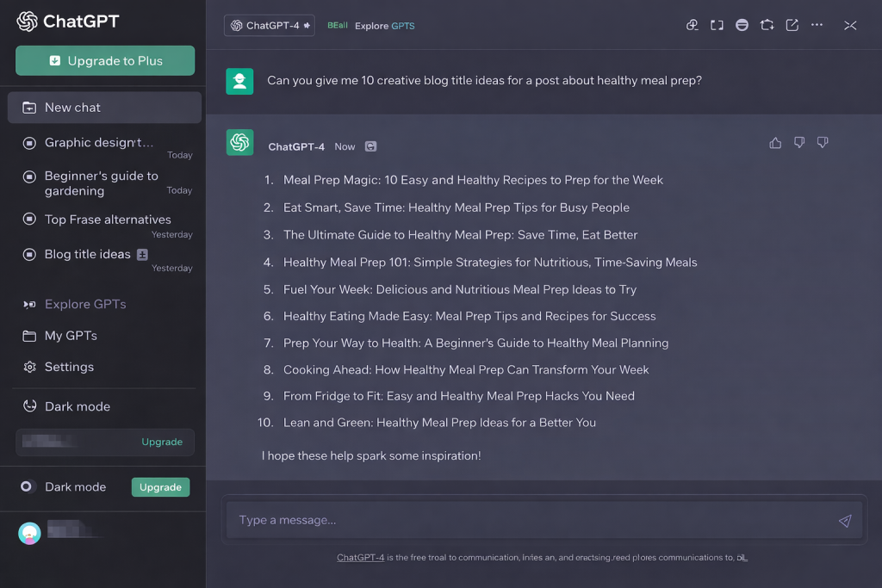Click title 1 Meal Prep Magic

473,180
